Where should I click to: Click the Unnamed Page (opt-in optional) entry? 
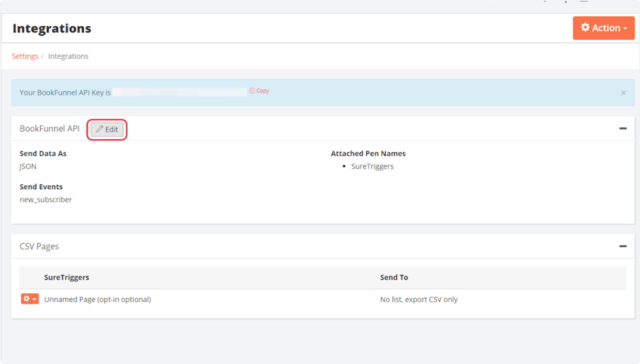click(97, 300)
